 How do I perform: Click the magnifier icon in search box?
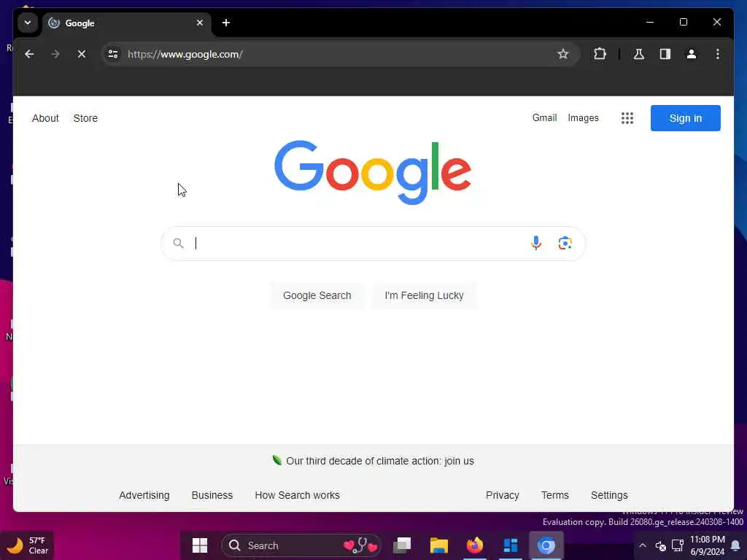click(178, 244)
